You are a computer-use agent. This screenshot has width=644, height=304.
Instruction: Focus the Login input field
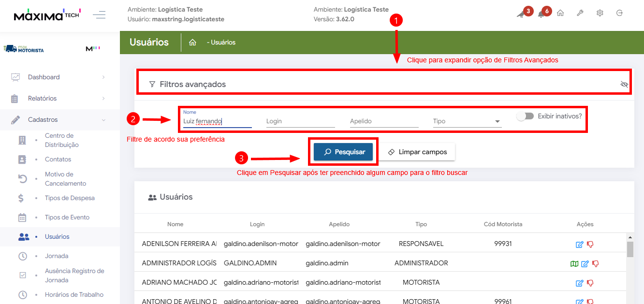301,121
